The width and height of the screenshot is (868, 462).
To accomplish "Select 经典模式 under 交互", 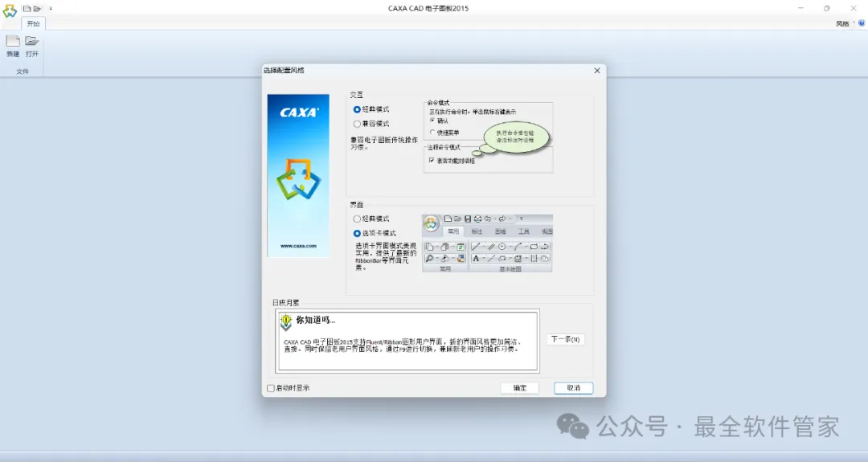I will pos(371,109).
